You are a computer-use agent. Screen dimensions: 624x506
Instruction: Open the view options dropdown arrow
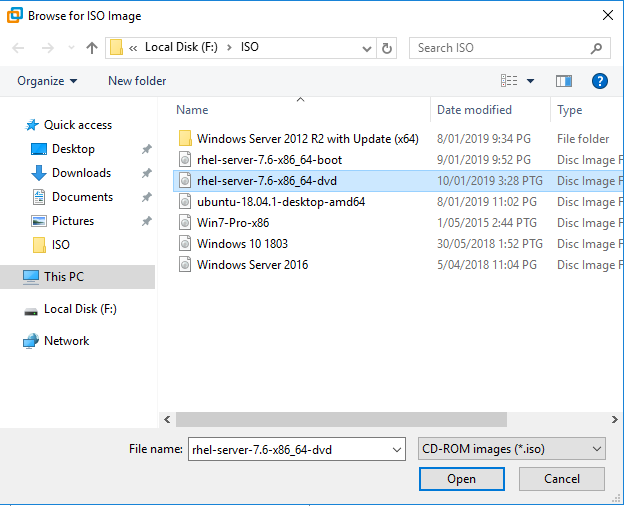tap(530, 81)
